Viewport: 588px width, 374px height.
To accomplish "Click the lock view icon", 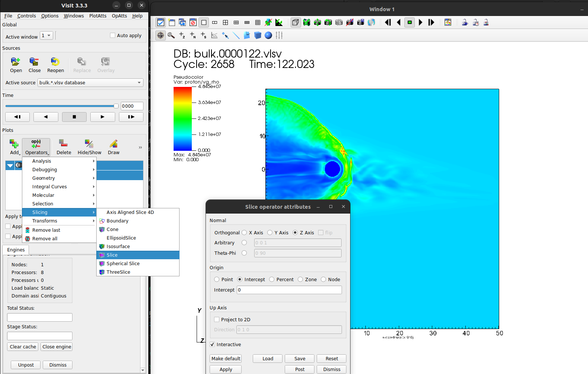I will pos(465,23).
